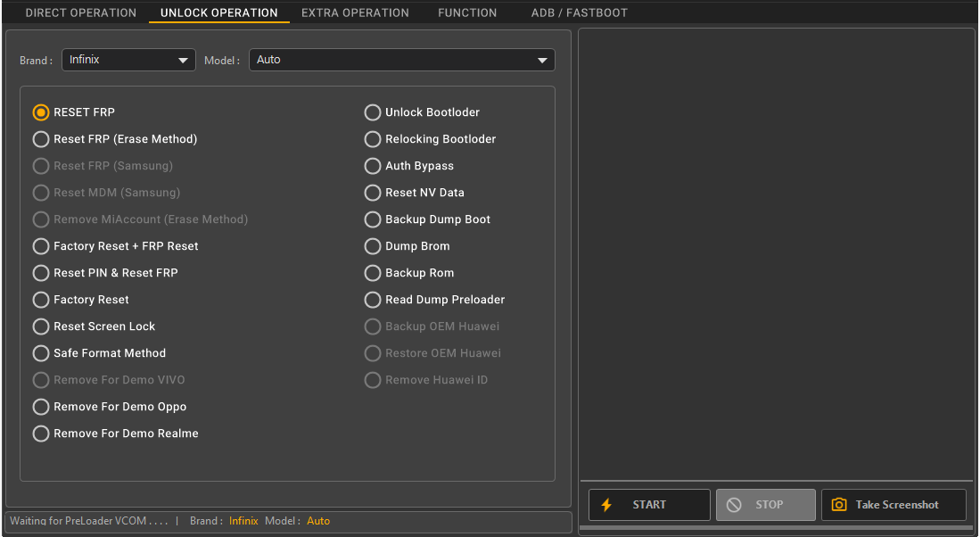Expand the Brand dropdown showing Infinix

[x=128, y=60]
